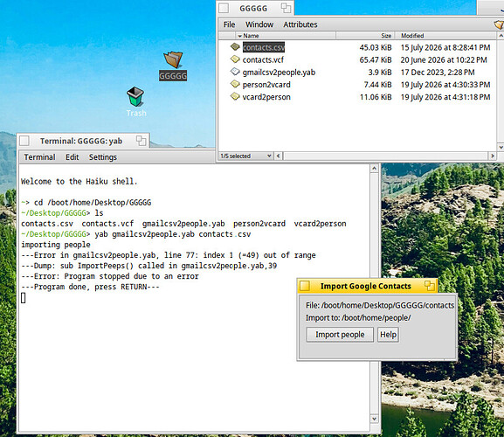Image resolution: width=504 pixels, height=437 pixels.
Task: Click modified date 19 July 2026 at 4:31:18 PM
Action: pyautogui.click(x=445, y=97)
